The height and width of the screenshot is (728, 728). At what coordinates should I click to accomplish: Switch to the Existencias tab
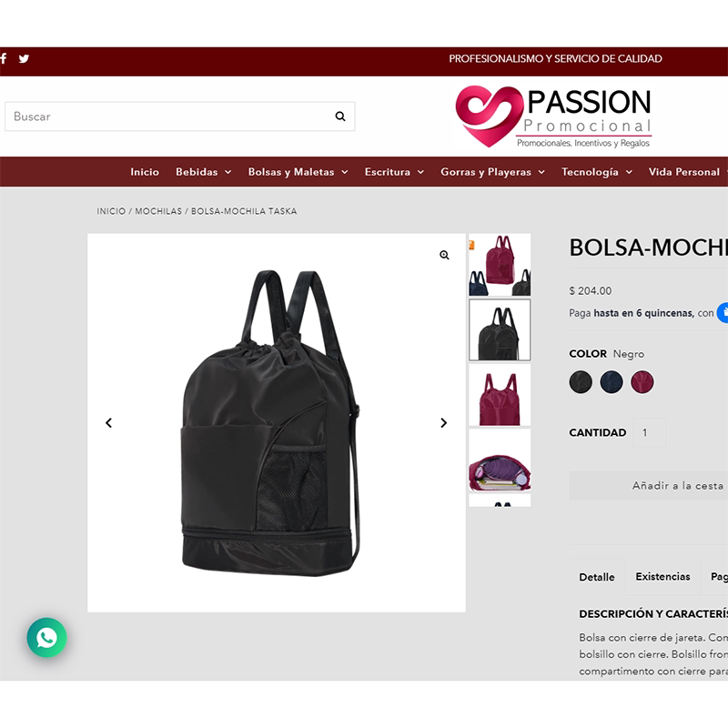coord(662,577)
